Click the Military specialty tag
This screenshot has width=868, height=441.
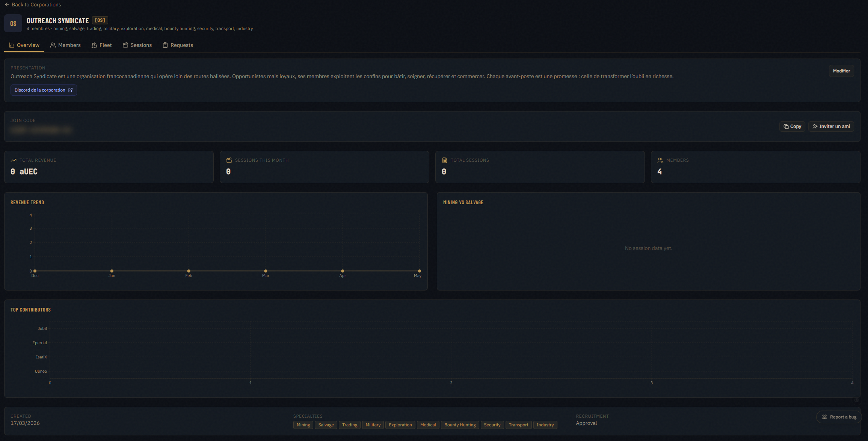point(373,425)
